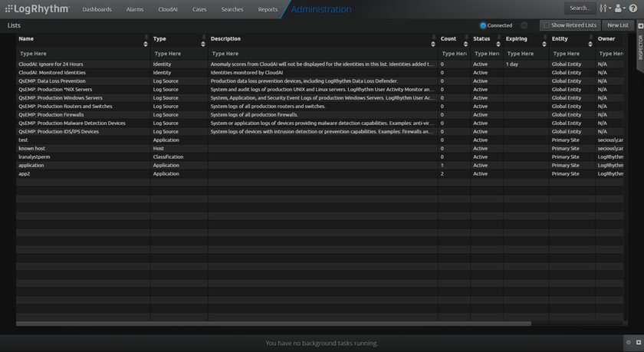Sort the Type column using arrows
The width and height of the screenshot is (644, 352).
click(x=205, y=44)
